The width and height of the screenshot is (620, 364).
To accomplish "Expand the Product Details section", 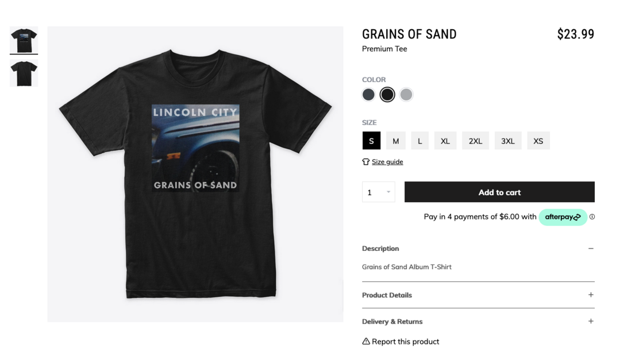I will (x=478, y=295).
